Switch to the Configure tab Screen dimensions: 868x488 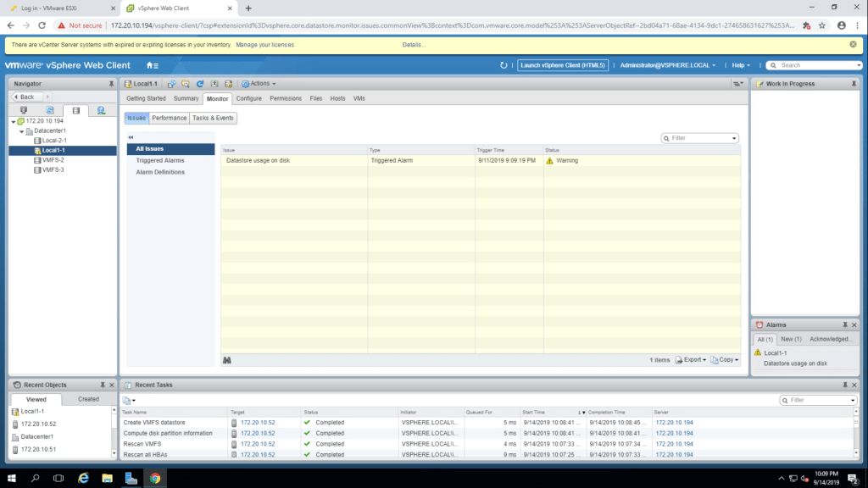[x=248, y=98]
